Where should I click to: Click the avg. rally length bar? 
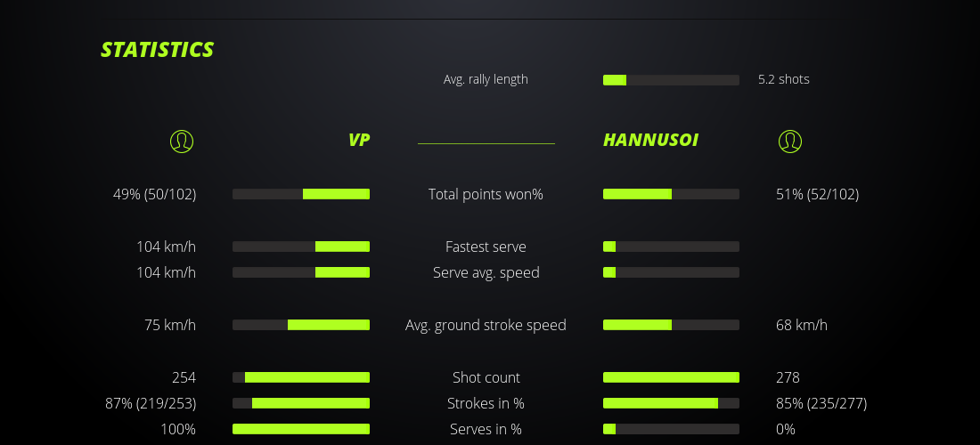671,80
